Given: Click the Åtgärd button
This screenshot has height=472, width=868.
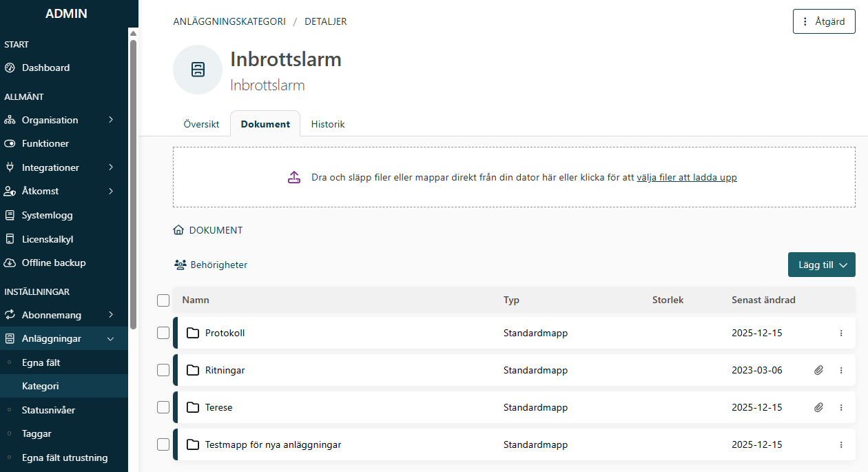Looking at the screenshot, I should click(824, 21).
